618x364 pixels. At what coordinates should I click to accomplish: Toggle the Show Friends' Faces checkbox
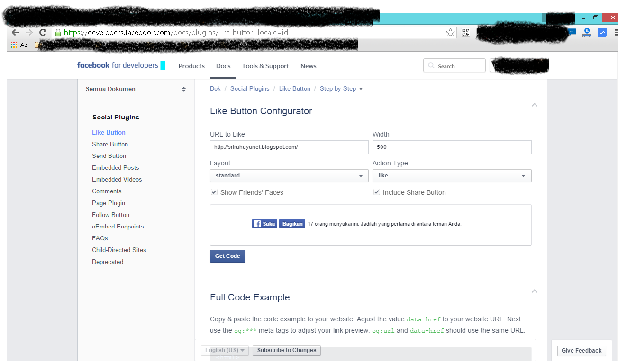[x=214, y=192]
